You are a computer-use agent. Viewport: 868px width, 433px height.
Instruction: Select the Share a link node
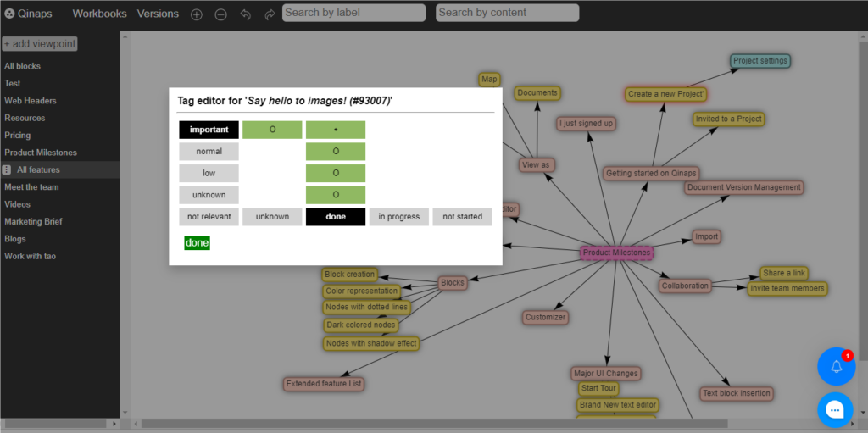click(784, 273)
